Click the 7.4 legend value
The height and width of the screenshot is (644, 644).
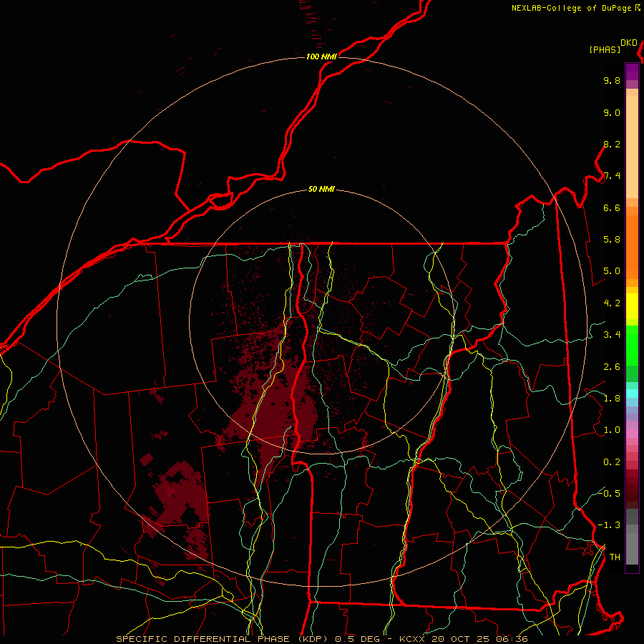pos(612,176)
